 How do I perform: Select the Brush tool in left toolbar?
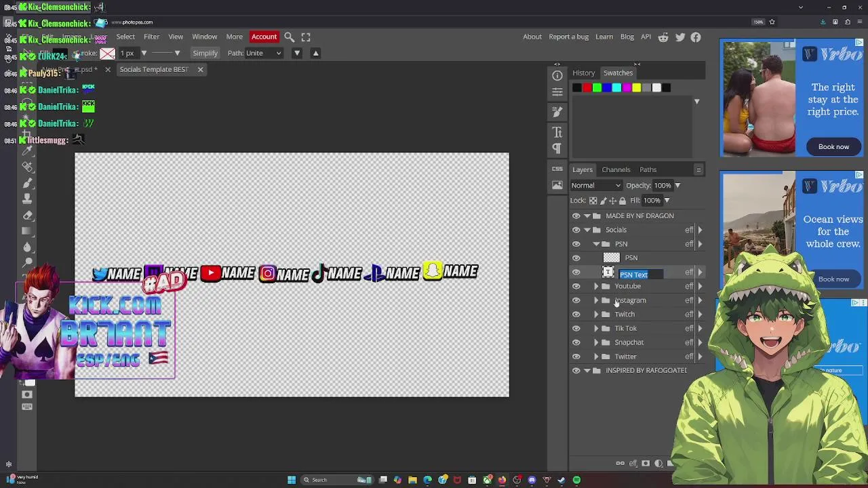[x=27, y=183]
